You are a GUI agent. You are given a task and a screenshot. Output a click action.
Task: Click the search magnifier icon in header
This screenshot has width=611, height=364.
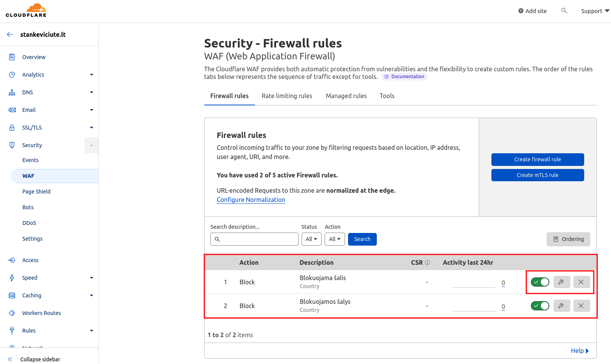coord(564,11)
